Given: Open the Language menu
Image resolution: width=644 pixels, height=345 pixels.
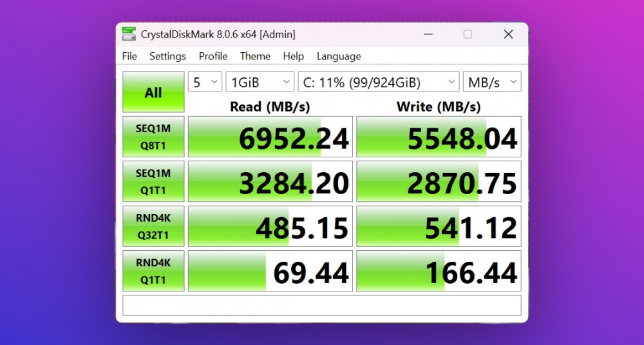Looking at the screenshot, I should tap(339, 56).
